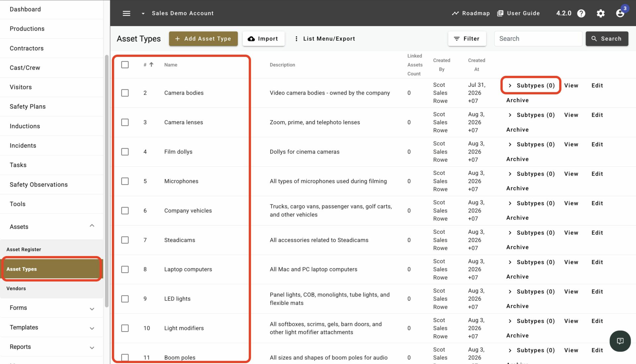This screenshot has width=636, height=364.
Task: Archive the LED lights asset type
Action: 517,306
